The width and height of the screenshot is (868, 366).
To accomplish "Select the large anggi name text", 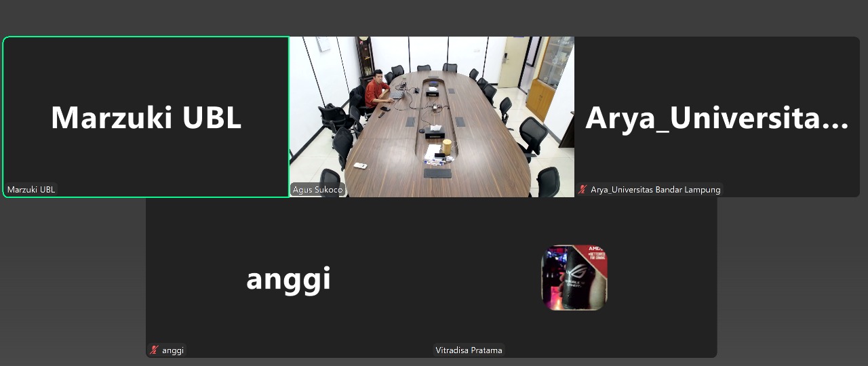I will 288,279.
